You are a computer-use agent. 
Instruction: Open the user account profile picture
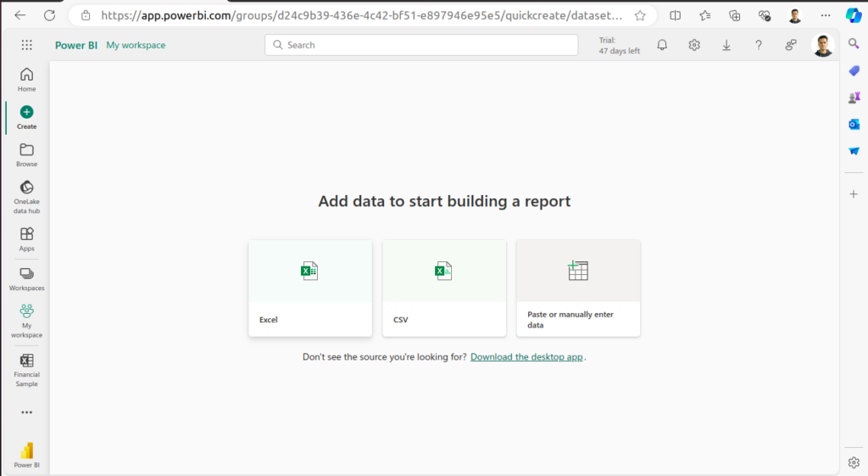[x=822, y=45]
